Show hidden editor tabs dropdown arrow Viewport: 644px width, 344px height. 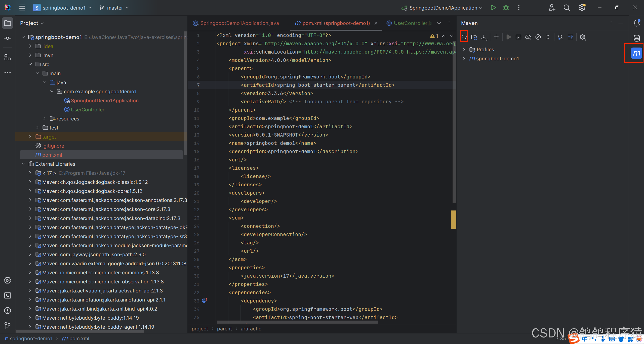(x=439, y=23)
